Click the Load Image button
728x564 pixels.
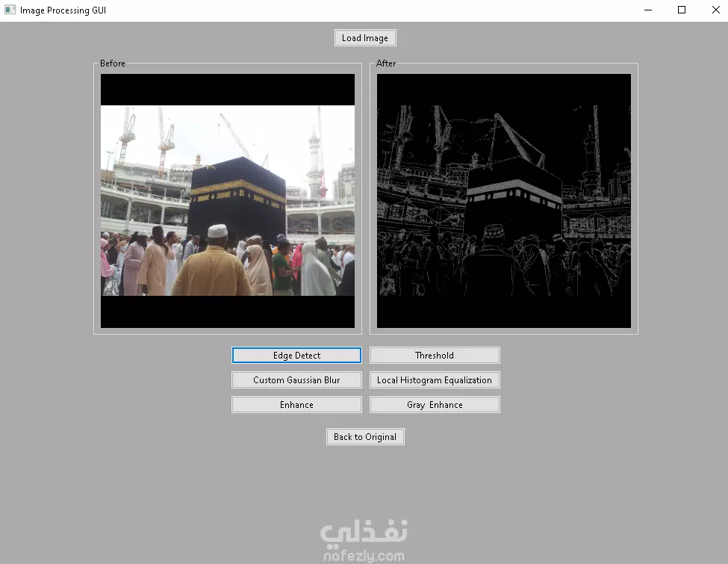(x=365, y=38)
